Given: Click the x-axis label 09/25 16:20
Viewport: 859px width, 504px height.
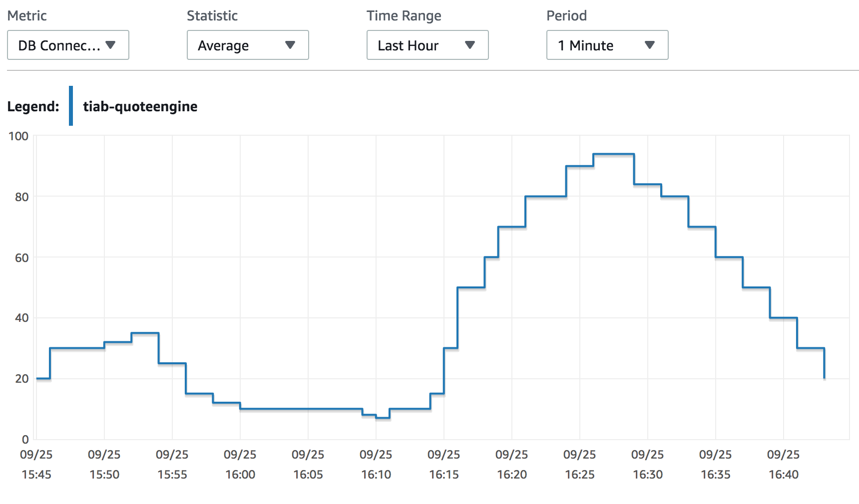Looking at the screenshot, I should 512,465.
